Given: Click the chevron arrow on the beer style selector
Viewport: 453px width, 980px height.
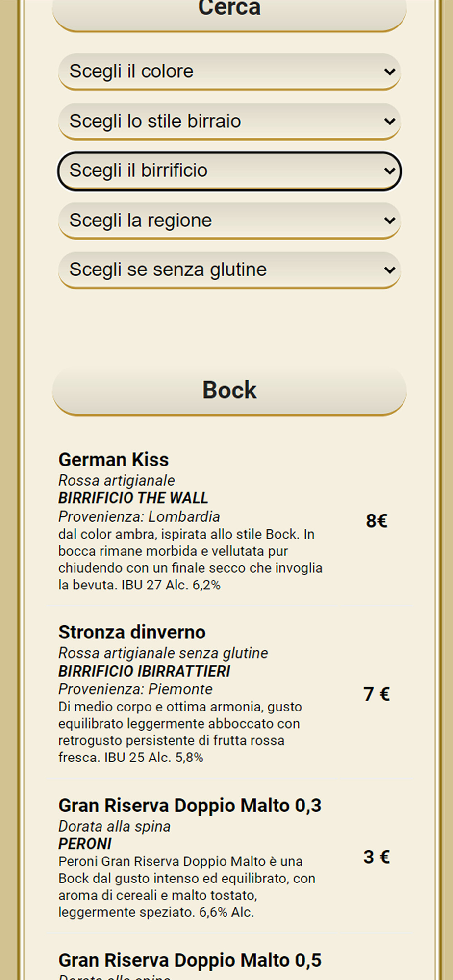Looking at the screenshot, I should [390, 122].
